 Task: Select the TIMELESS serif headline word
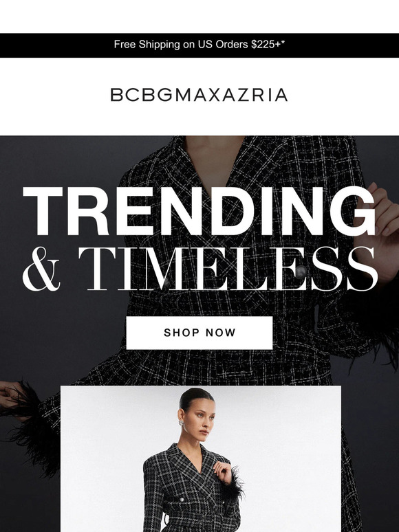point(228,269)
